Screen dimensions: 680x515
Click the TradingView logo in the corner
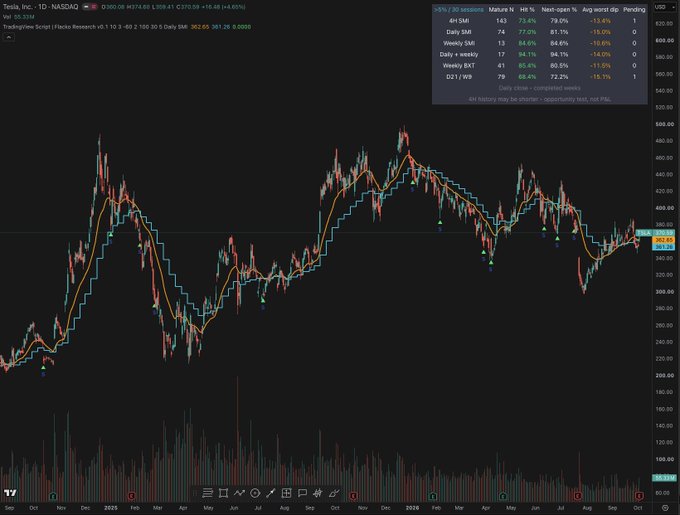tap(10, 493)
